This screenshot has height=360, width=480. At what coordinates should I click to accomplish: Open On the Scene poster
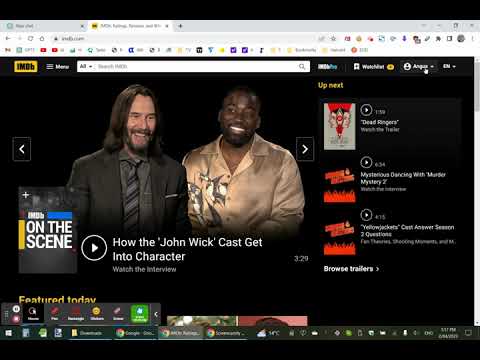pyautogui.click(x=48, y=230)
